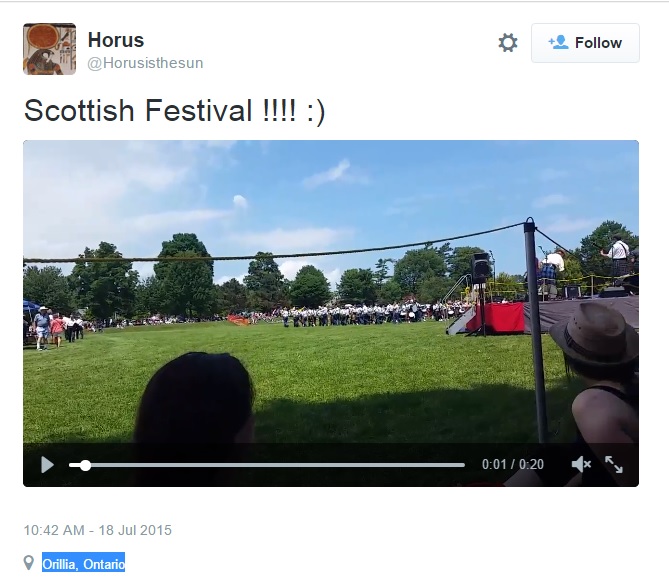Screen dimensions: 669x579
Task: Click the video frame to play
Action: tap(331, 292)
